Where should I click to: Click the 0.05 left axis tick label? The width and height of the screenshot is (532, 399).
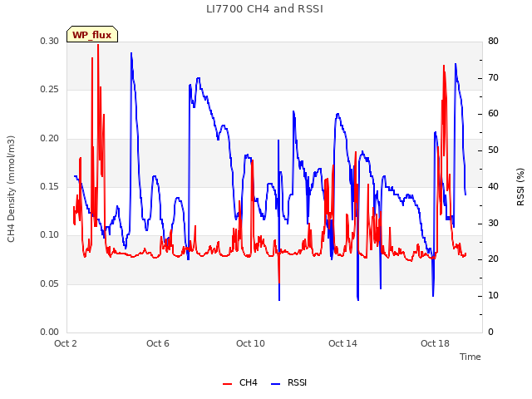pyautogui.click(x=50, y=283)
